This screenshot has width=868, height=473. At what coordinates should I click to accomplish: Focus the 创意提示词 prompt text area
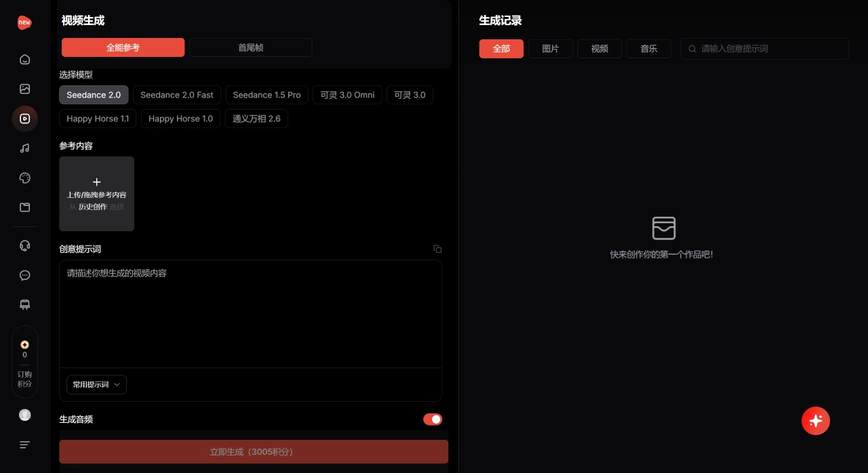tap(251, 314)
